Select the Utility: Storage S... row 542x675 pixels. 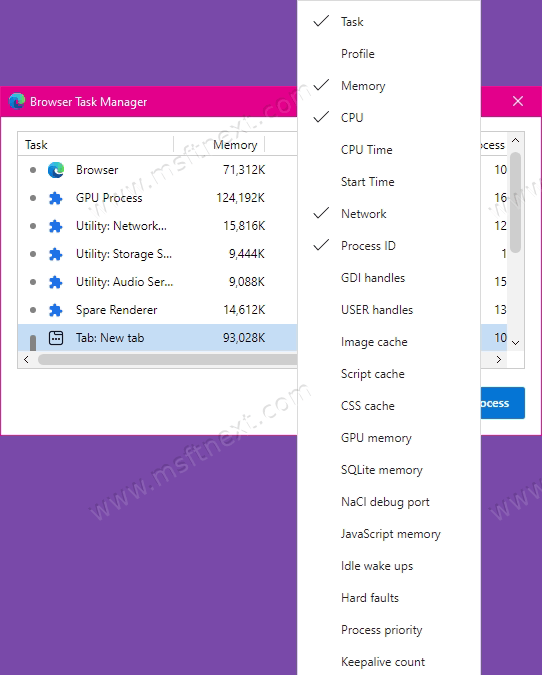pyautogui.click(x=158, y=254)
